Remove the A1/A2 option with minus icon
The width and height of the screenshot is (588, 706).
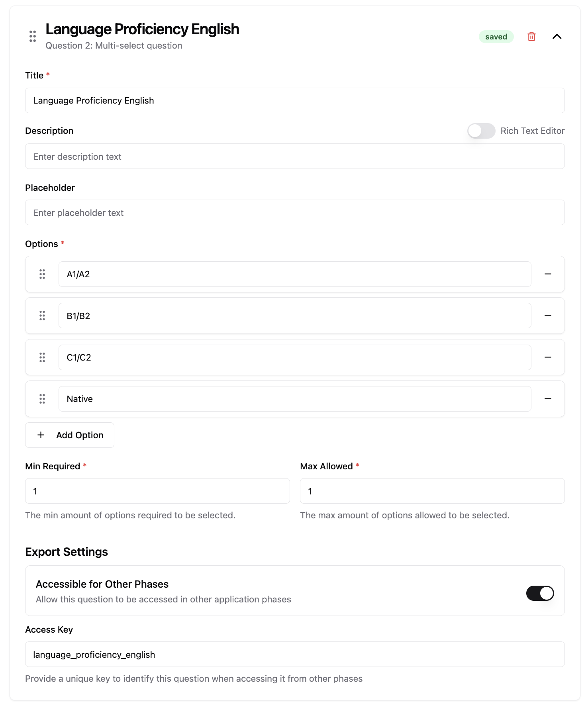point(548,274)
